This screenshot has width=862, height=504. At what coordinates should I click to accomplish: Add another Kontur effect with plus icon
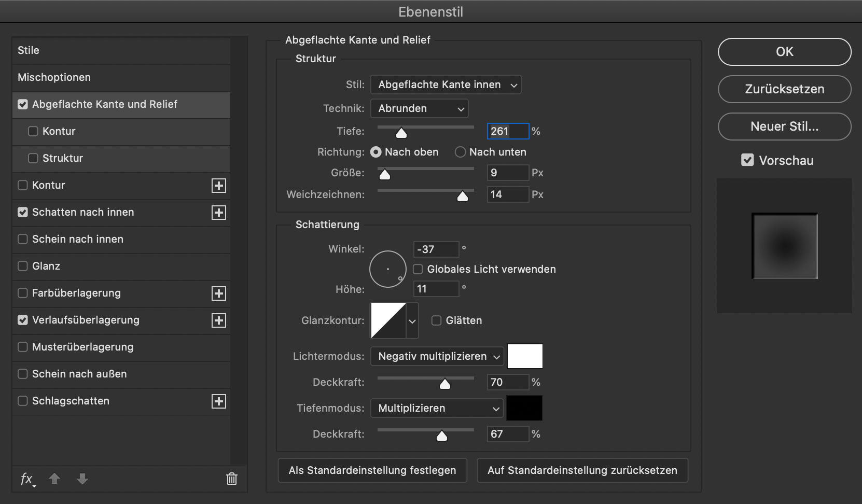click(219, 186)
